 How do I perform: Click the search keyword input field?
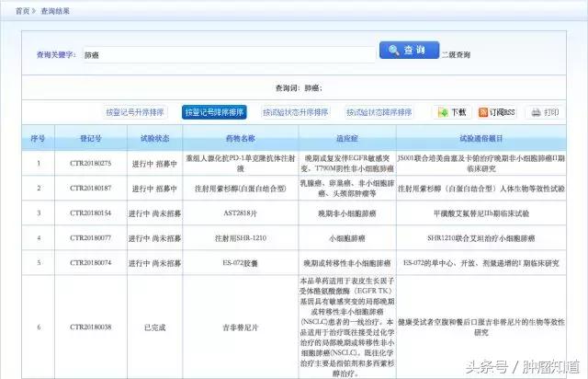pos(229,55)
